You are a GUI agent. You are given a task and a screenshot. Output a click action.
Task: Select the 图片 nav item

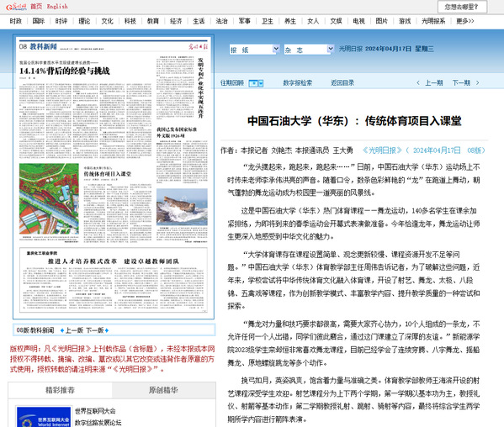(381, 21)
